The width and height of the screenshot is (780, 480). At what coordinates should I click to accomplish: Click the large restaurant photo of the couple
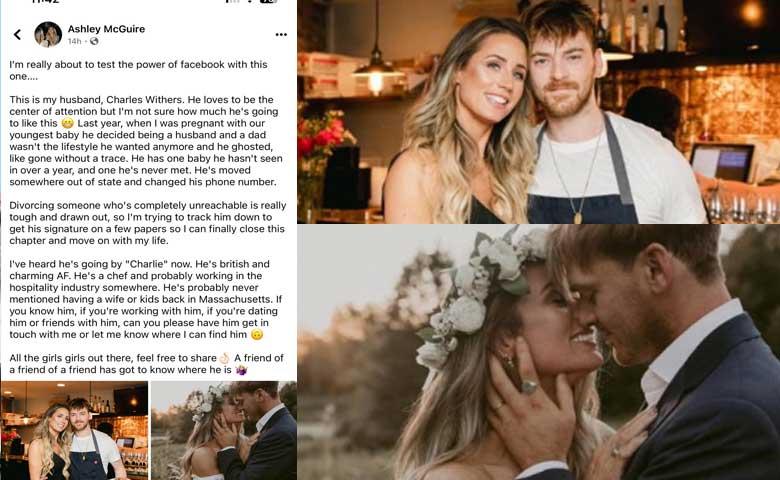(x=539, y=111)
